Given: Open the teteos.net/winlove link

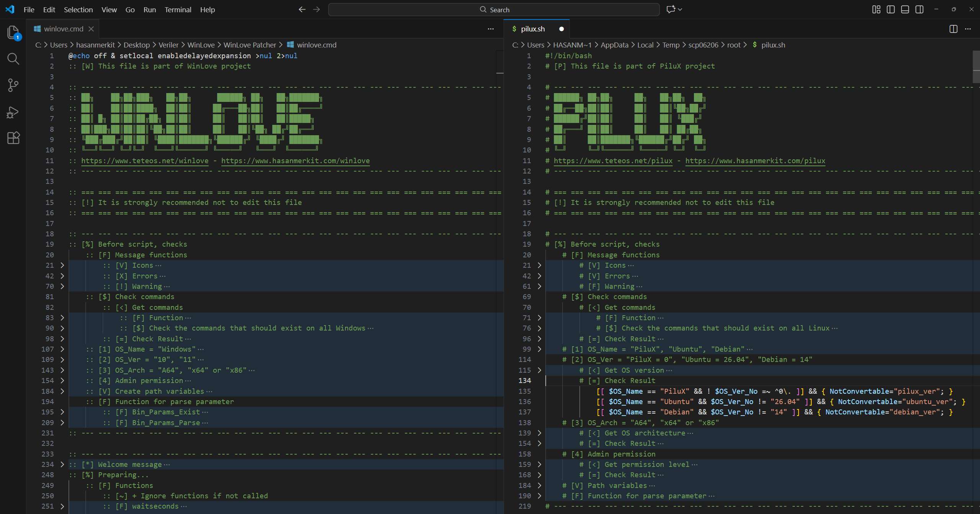Looking at the screenshot, I should click(145, 161).
